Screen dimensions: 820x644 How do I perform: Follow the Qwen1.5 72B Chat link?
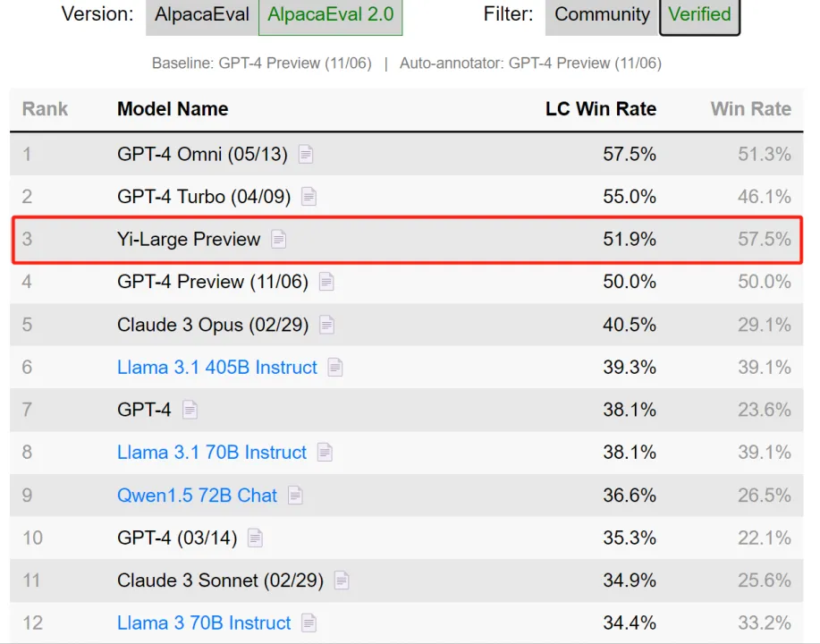click(197, 496)
